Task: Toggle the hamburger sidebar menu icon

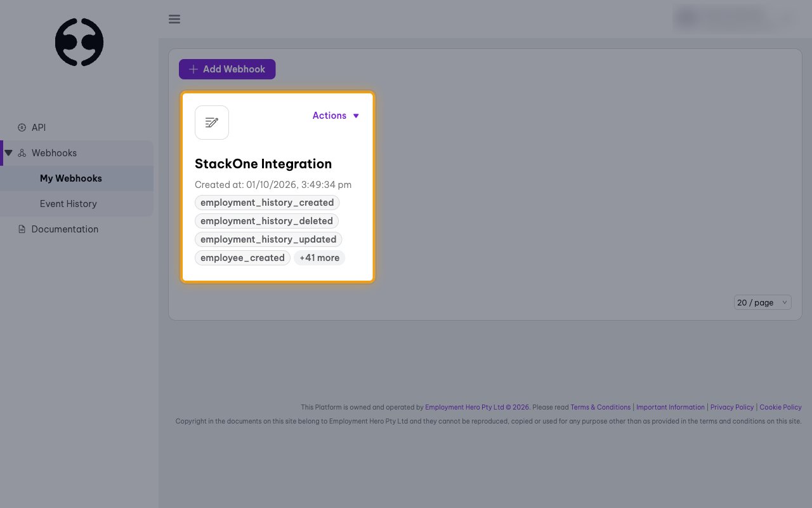Action: [174, 19]
